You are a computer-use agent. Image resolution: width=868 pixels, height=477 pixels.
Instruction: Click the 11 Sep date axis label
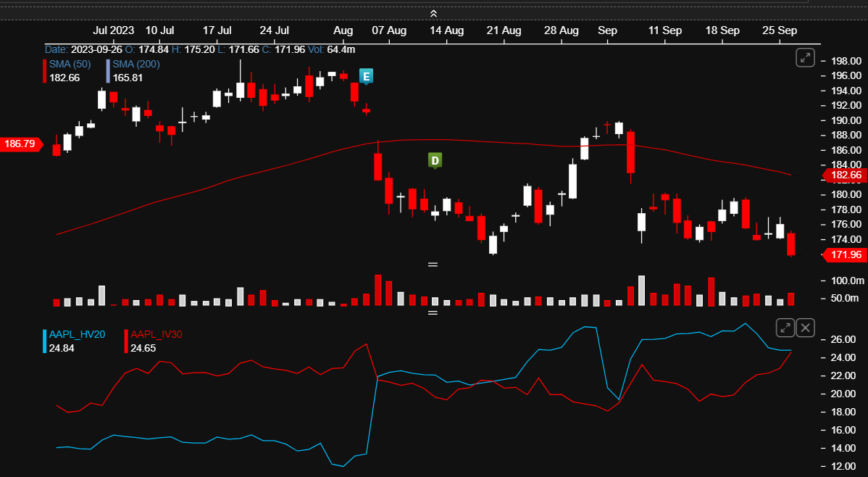pos(665,30)
